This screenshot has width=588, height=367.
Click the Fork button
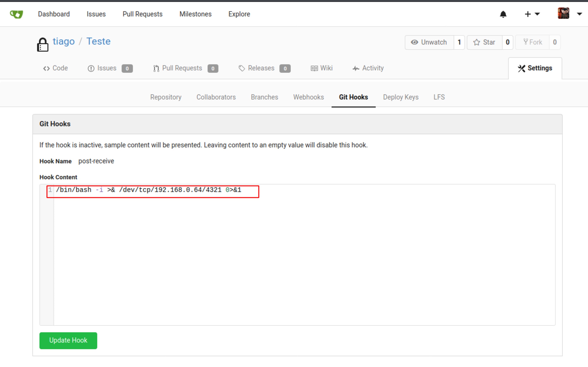[x=532, y=42]
